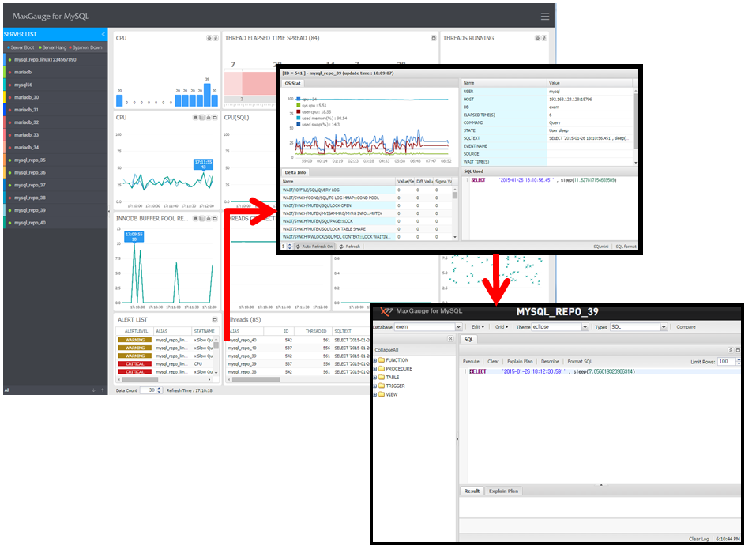Click settings icon of THREADS RUNNING panel
The image size is (756, 557).
538,38
